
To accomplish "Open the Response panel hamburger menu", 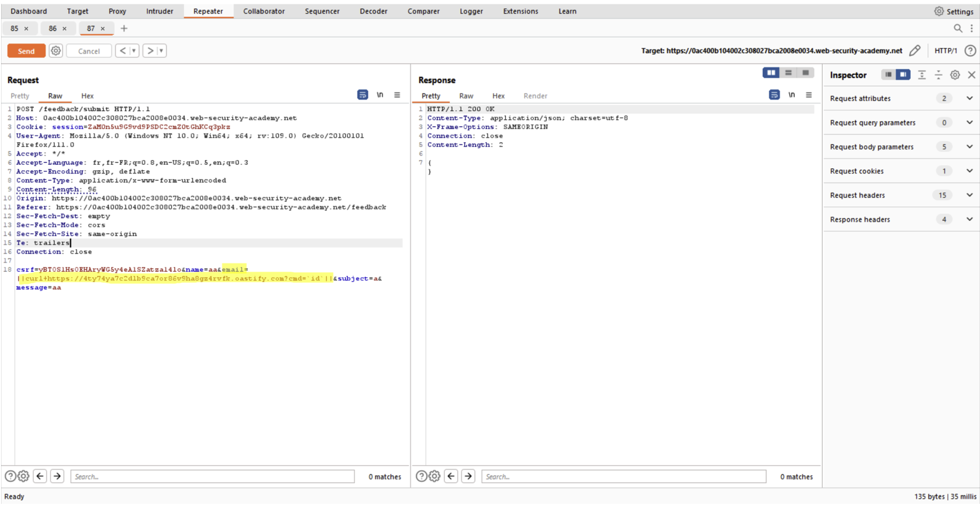I will [x=809, y=95].
